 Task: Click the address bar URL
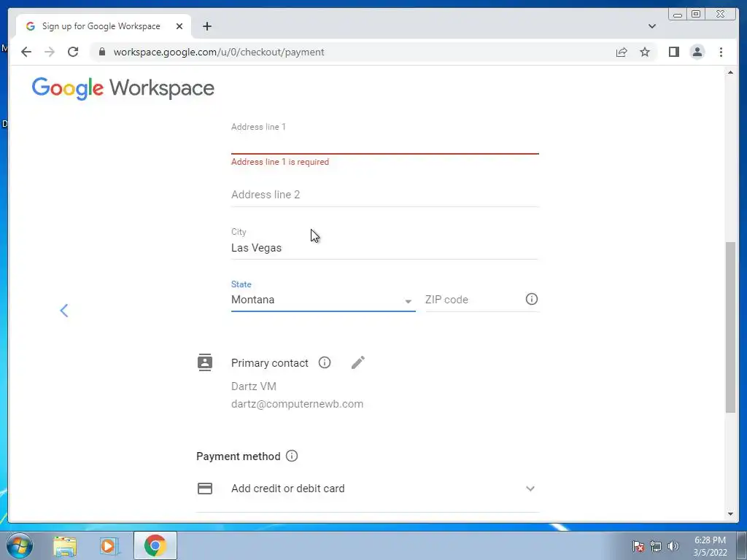(x=219, y=52)
